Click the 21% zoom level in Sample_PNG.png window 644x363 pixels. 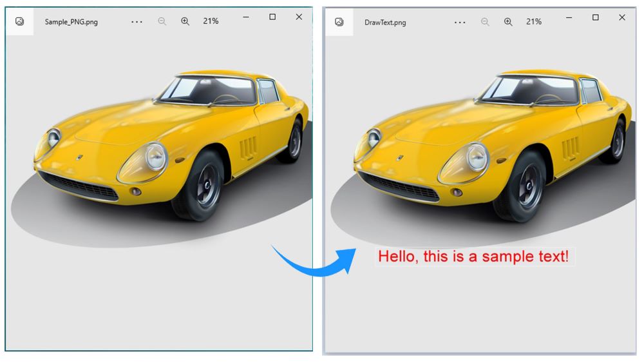(x=211, y=21)
